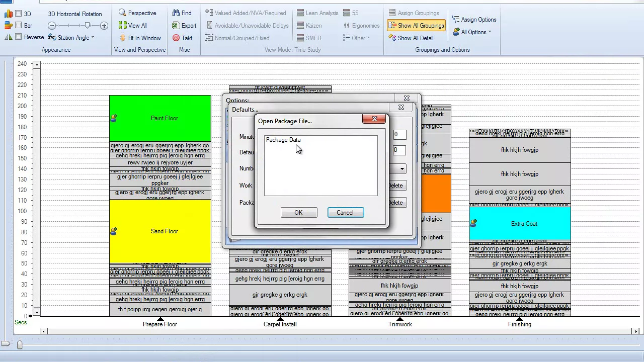Click Show All Detail
This screenshot has height=362, width=644.
(x=411, y=38)
